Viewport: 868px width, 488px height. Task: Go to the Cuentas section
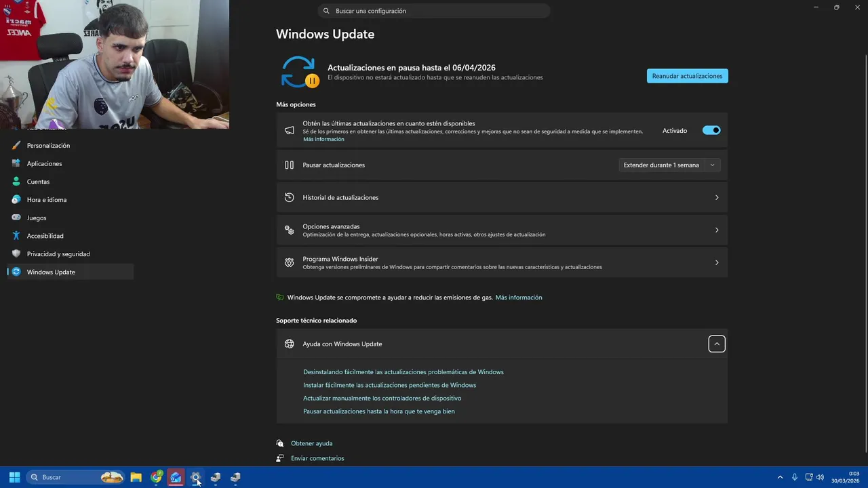(71, 182)
